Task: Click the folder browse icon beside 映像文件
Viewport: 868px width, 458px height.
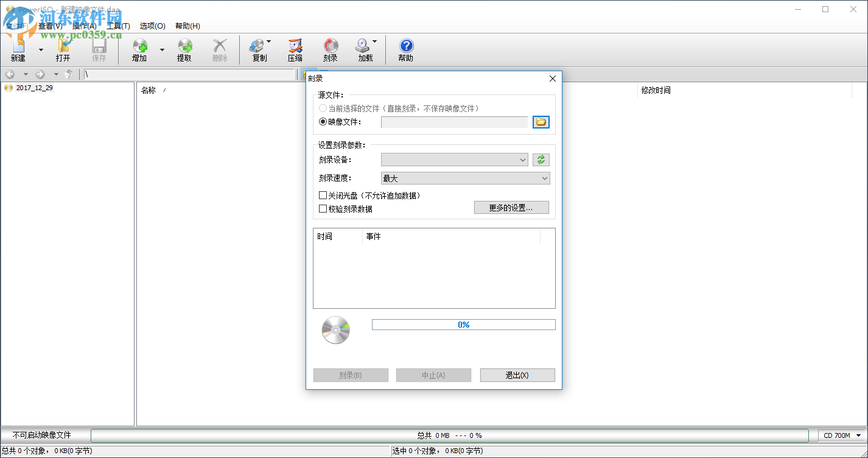Action: point(541,122)
